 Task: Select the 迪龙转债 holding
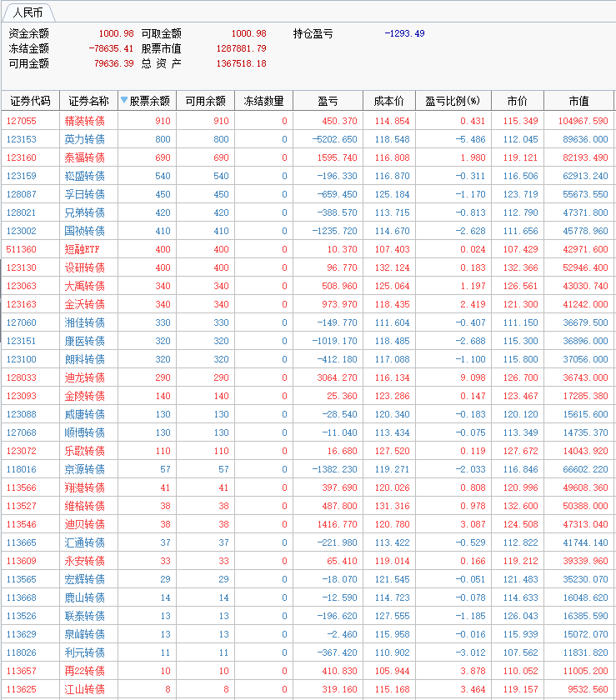(x=84, y=377)
